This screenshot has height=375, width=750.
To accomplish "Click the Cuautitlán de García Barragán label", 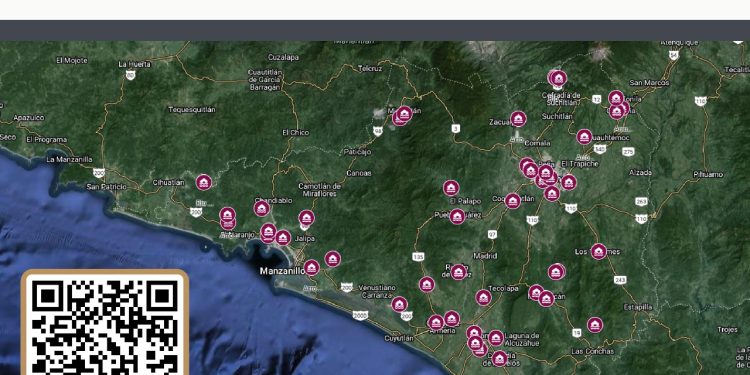I will [x=265, y=80].
